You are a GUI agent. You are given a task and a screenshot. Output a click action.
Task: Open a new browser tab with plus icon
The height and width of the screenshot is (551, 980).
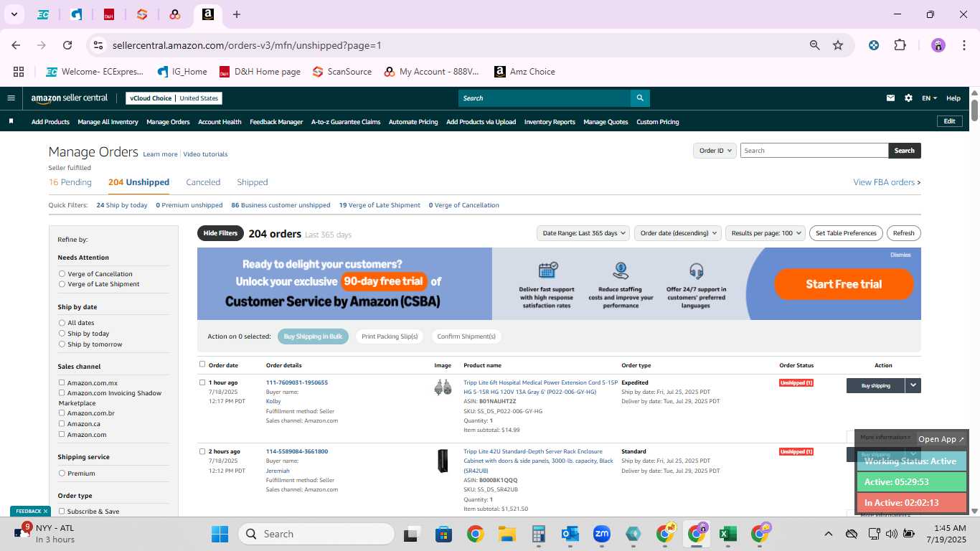237,14
